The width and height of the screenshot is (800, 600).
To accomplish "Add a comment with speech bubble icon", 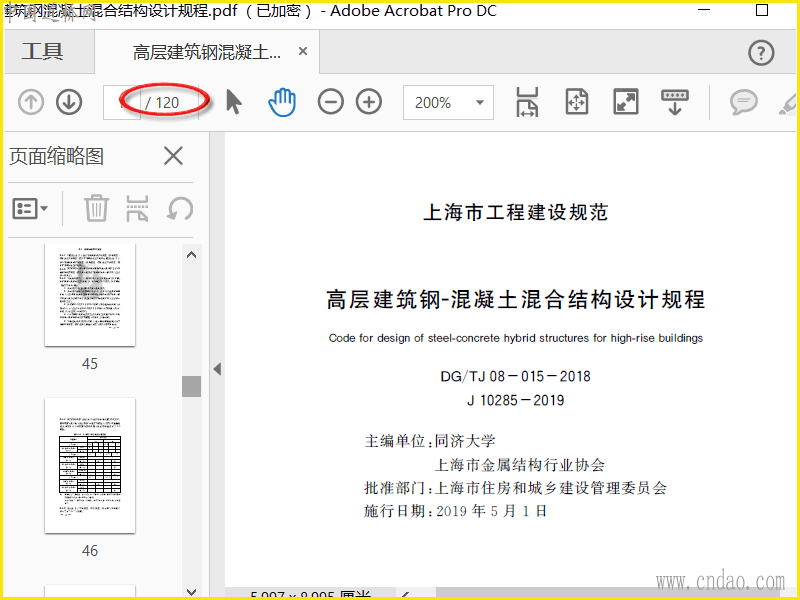I will [x=743, y=102].
